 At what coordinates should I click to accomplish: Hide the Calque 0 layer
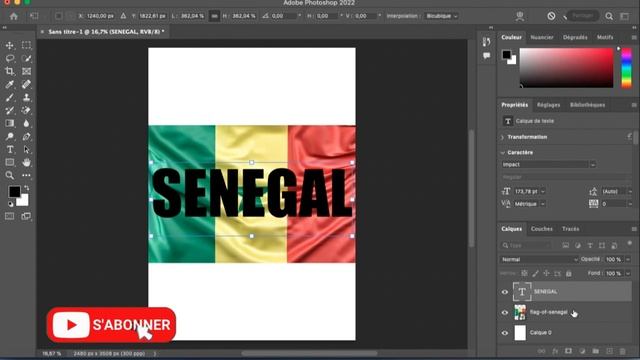(x=505, y=333)
